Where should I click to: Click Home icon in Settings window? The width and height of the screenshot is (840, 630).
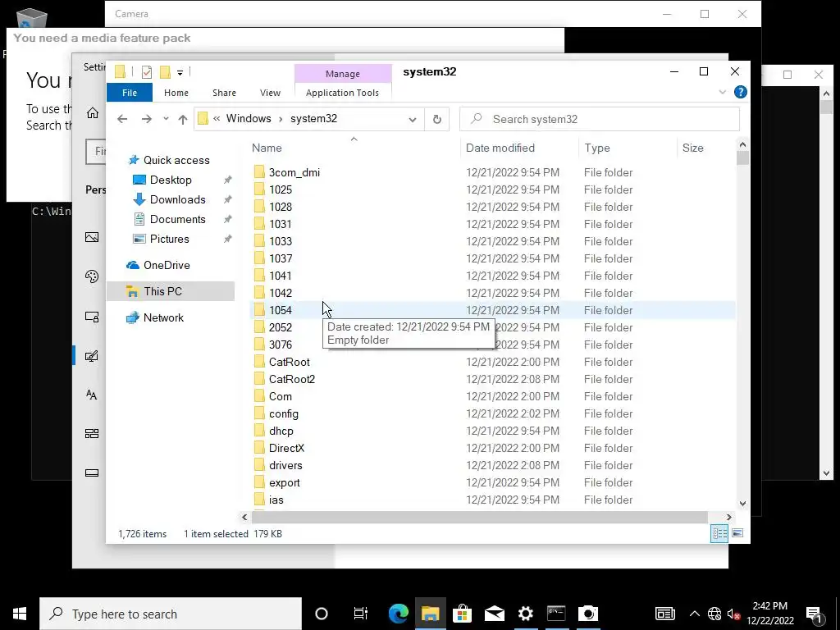(93, 113)
